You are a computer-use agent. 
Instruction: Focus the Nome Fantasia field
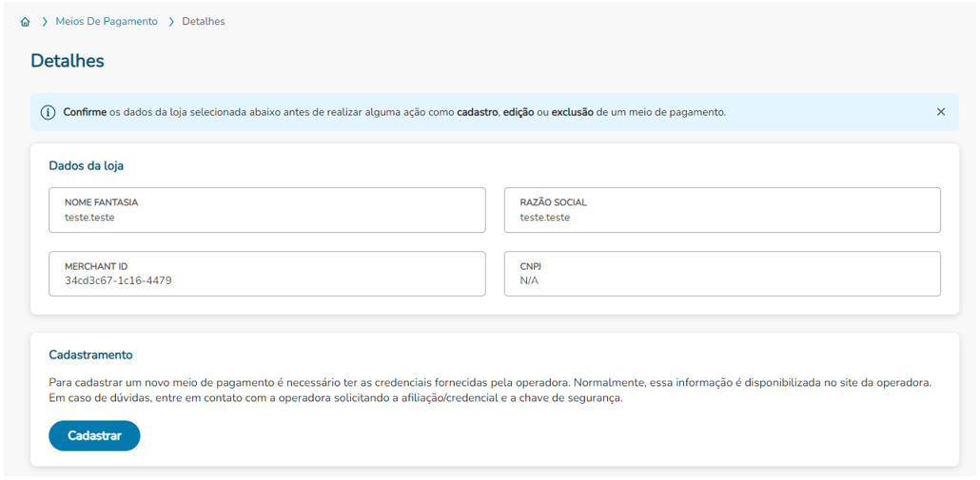[x=266, y=210]
